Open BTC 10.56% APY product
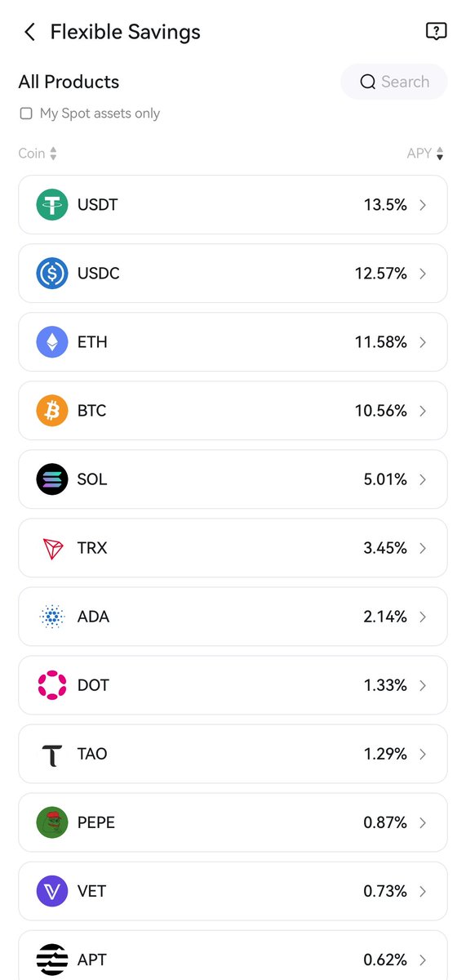 [233, 411]
